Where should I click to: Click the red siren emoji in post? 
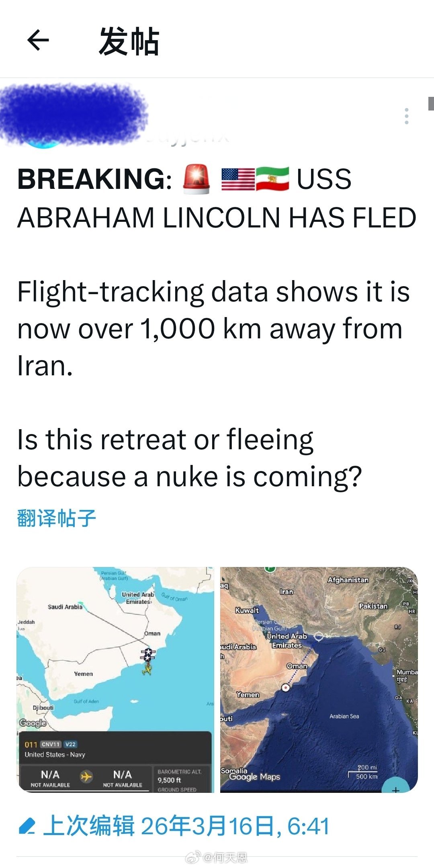pos(197,179)
